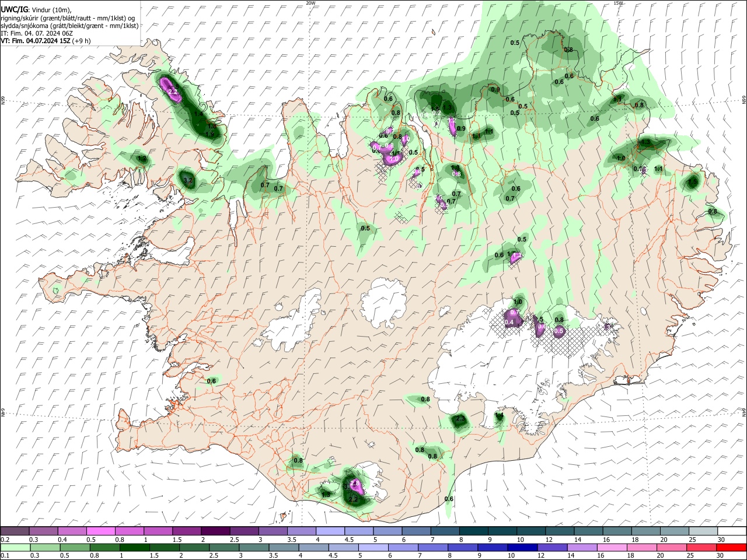Click the 2.3 precipitation value on the map
This screenshot has height=560, width=747.
(x=460, y=419)
